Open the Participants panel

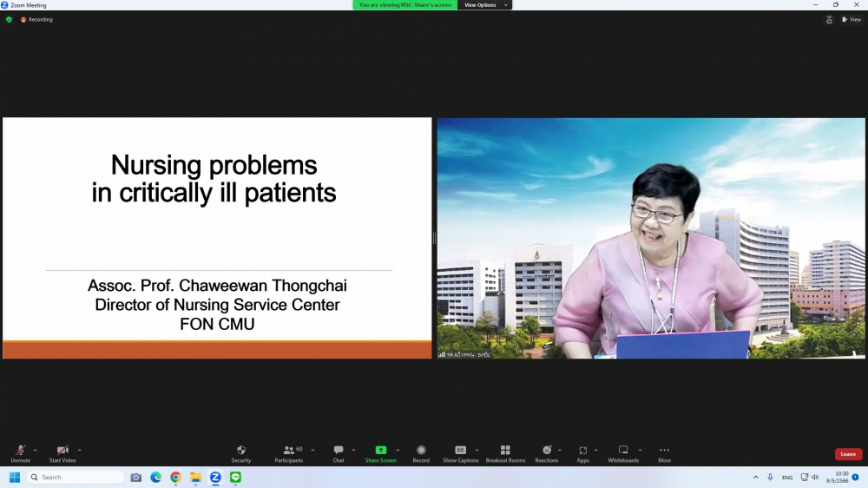[x=289, y=453]
